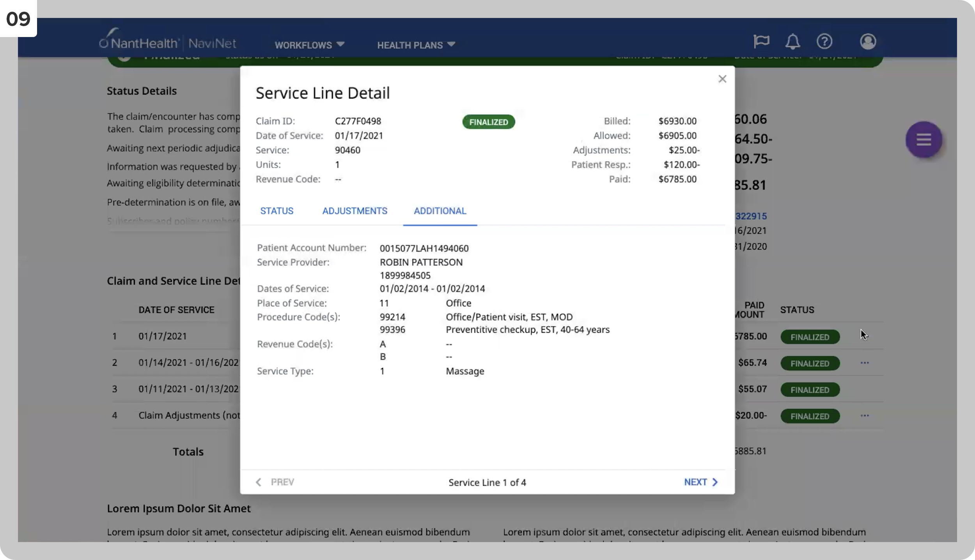Click Claim ID value C277F0498
Viewport: 975px width, 560px height.
click(358, 121)
